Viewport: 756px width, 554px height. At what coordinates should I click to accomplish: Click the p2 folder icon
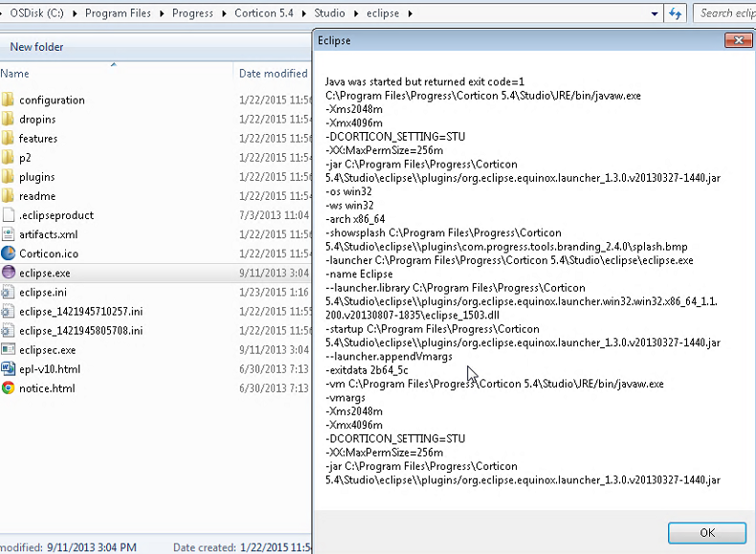point(8,158)
